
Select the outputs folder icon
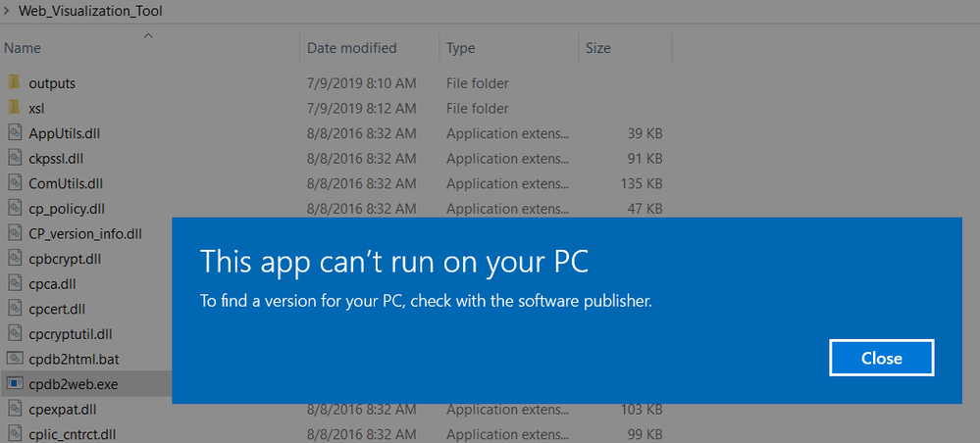pos(14,83)
